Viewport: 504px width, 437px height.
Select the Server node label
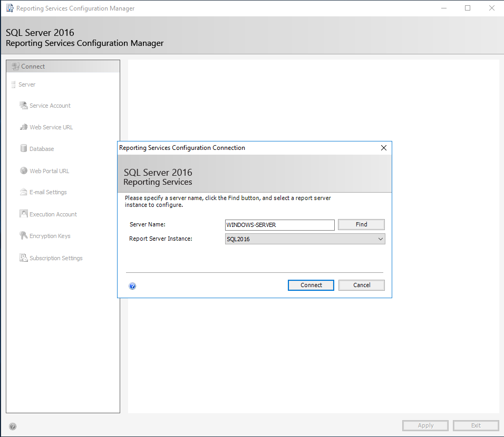coord(27,84)
